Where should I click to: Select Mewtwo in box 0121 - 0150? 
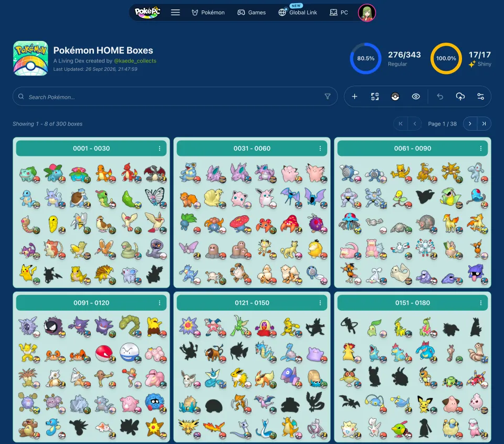(317, 429)
